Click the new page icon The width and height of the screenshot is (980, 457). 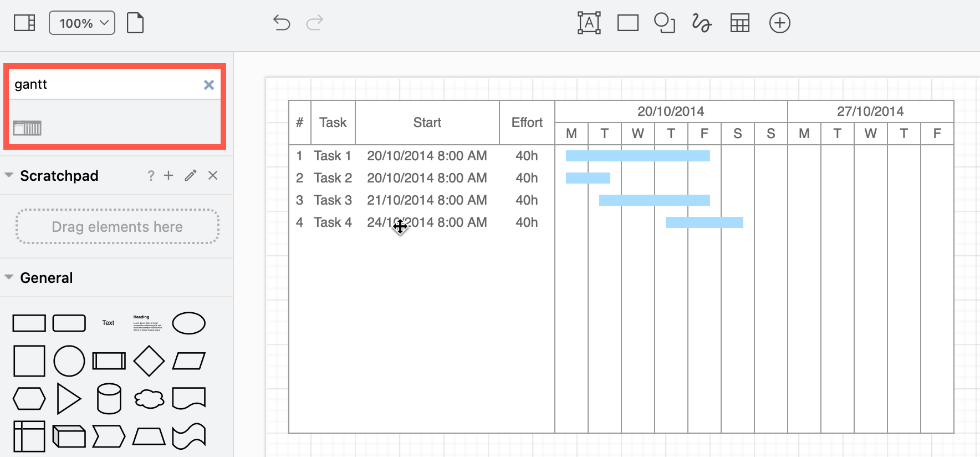[x=135, y=23]
